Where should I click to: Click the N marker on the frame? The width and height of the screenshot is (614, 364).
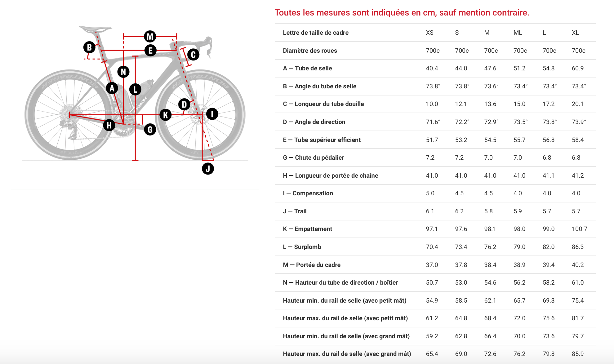click(123, 72)
